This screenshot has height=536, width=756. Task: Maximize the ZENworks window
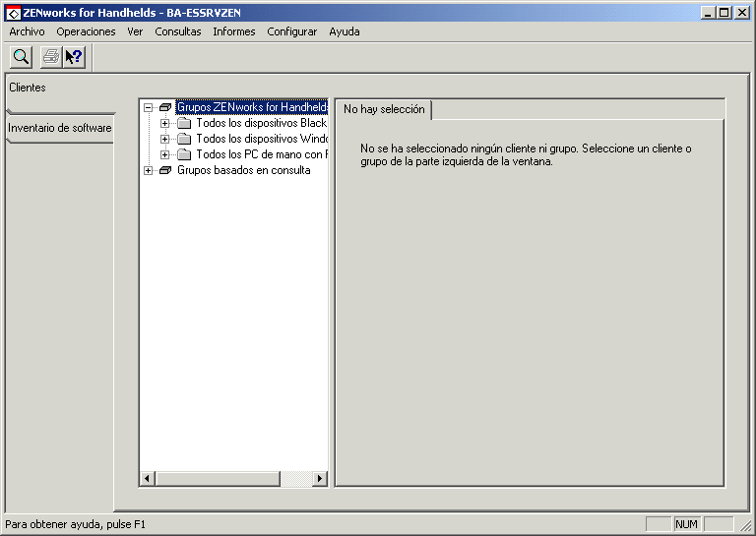tap(724, 13)
